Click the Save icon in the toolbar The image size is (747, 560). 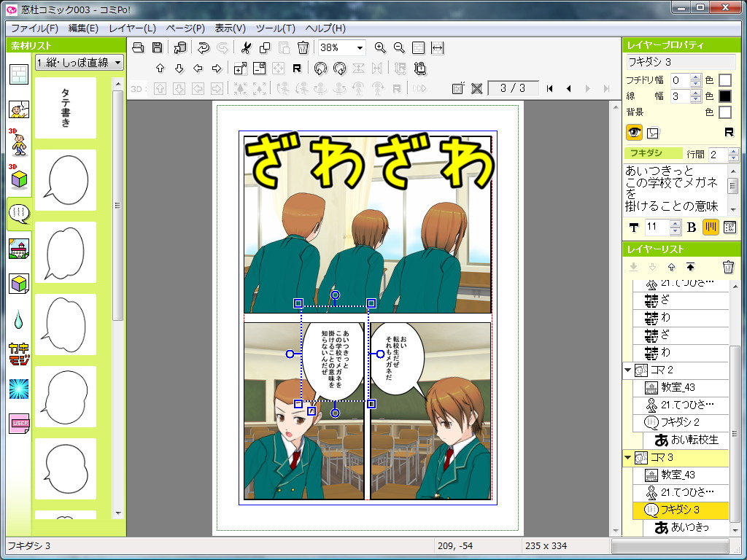click(x=158, y=47)
